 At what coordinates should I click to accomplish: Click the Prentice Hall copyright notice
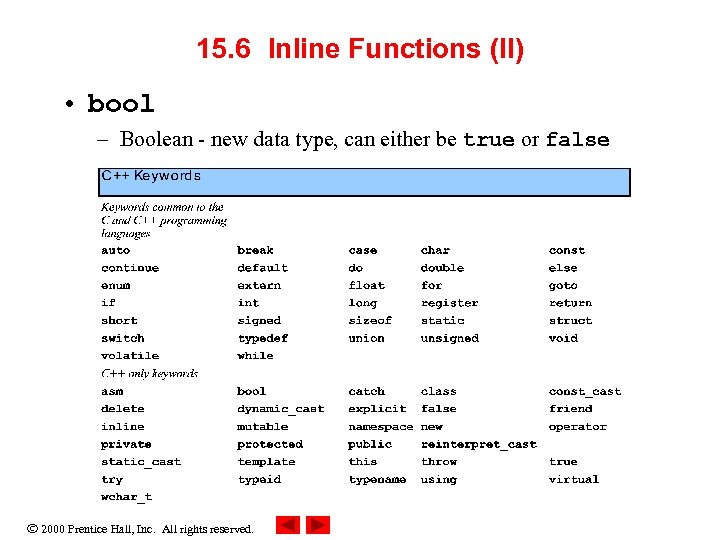click(140, 529)
